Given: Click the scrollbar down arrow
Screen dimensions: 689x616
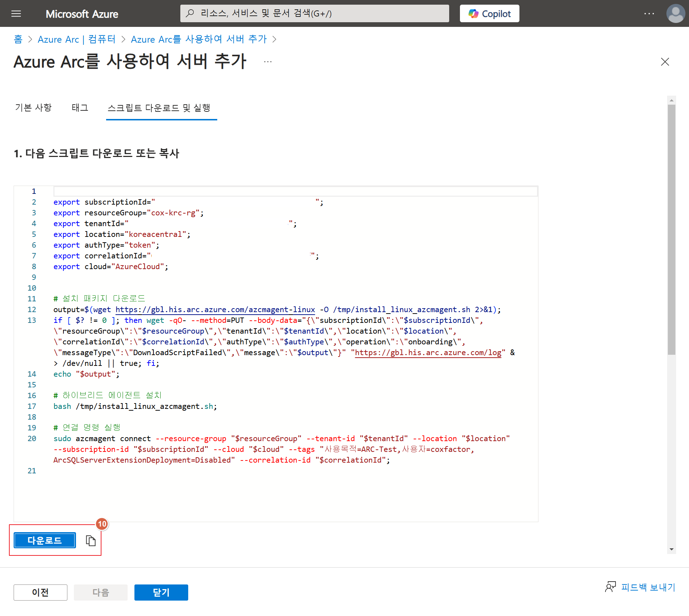Looking at the screenshot, I should pyautogui.click(x=671, y=549).
